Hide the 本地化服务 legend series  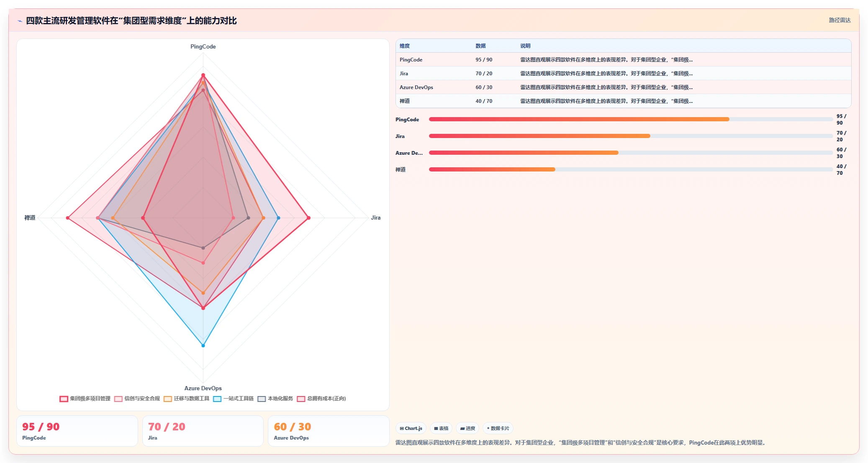275,399
